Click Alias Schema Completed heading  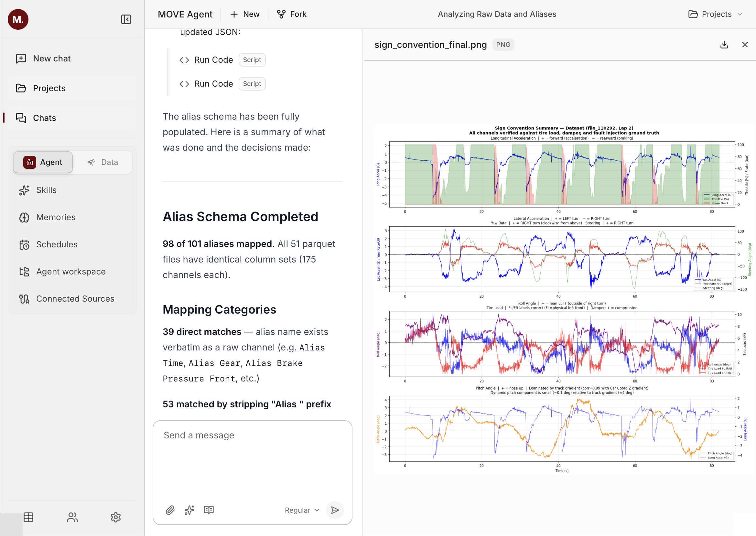pos(240,217)
